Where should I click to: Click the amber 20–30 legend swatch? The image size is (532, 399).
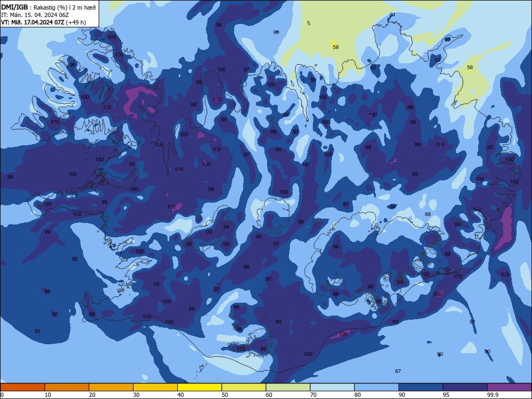click(x=111, y=387)
